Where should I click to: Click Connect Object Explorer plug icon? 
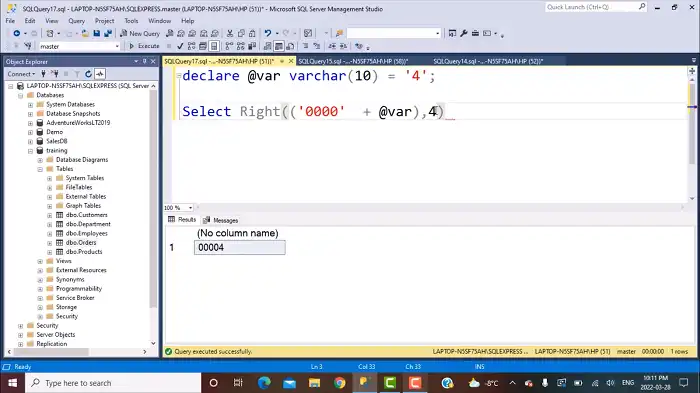[x=43, y=74]
